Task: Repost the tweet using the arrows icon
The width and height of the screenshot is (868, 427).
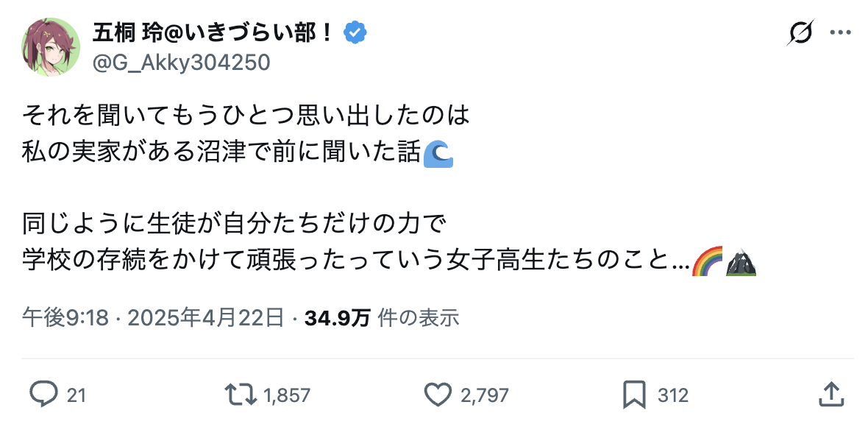Action: (241, 394)
